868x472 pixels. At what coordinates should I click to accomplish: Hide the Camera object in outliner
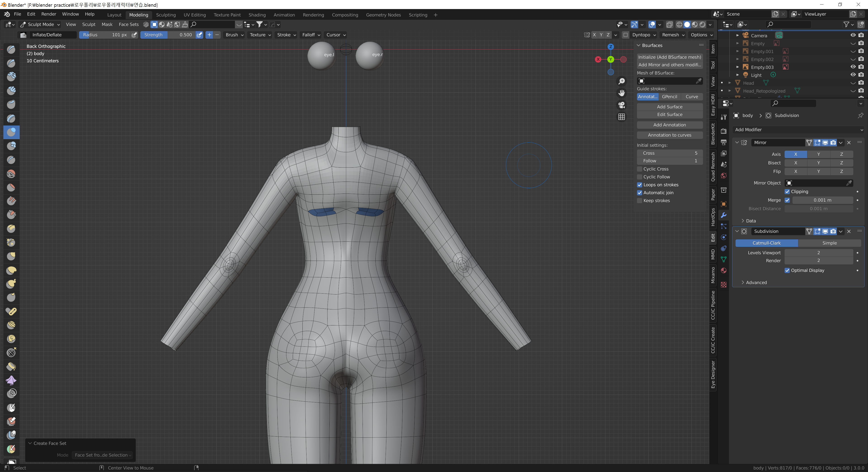click(x=853, y=35)
